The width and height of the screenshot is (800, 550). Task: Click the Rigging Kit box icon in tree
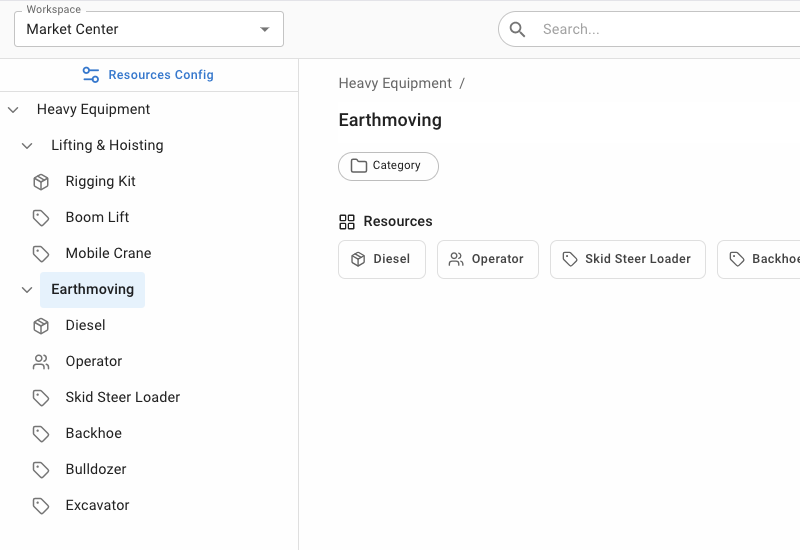click(x=41, y=182)
